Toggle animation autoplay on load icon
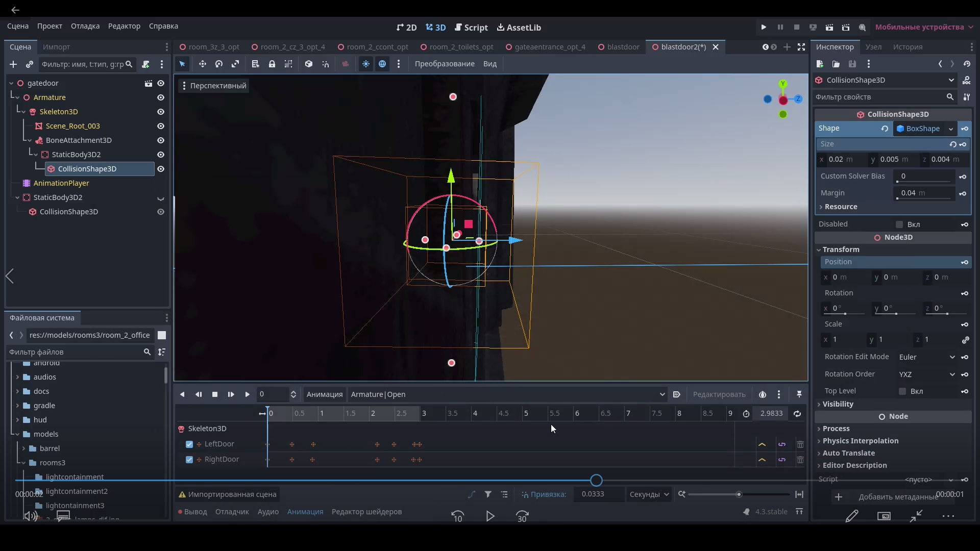 click(x=676, y=394)
